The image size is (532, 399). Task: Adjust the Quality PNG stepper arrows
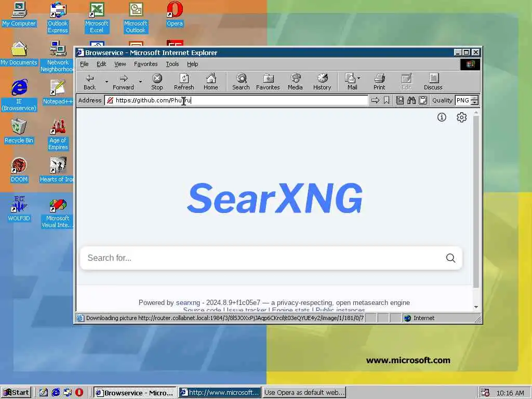[475, 100]
